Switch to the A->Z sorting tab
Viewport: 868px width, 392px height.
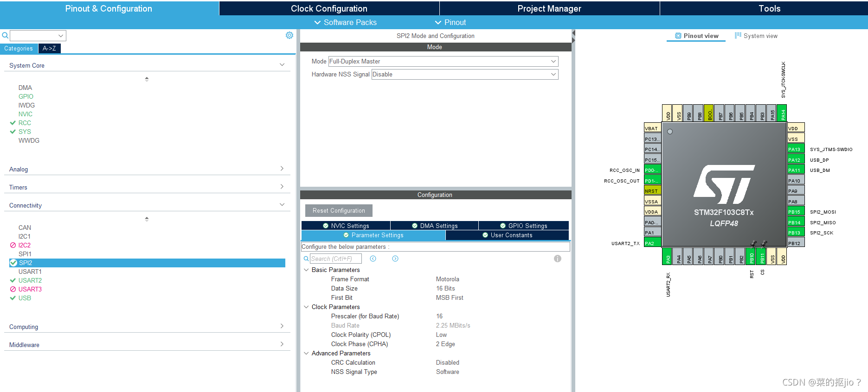49,48
